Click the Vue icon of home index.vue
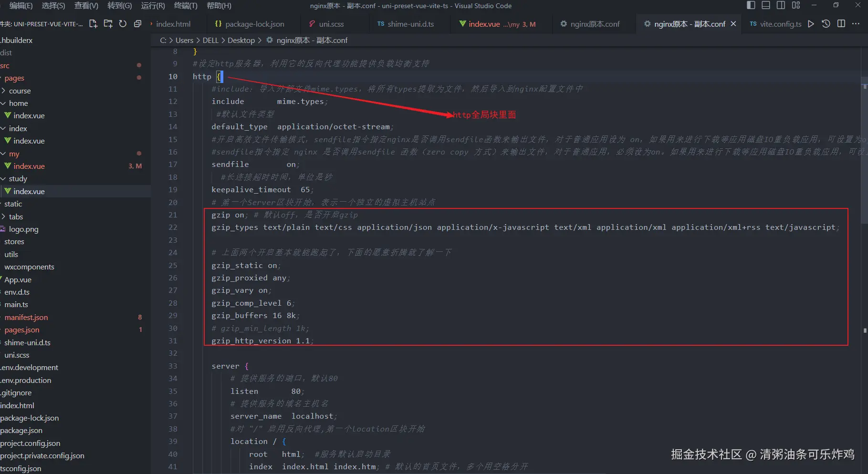 pyautogui.click(x=8, y=115)
